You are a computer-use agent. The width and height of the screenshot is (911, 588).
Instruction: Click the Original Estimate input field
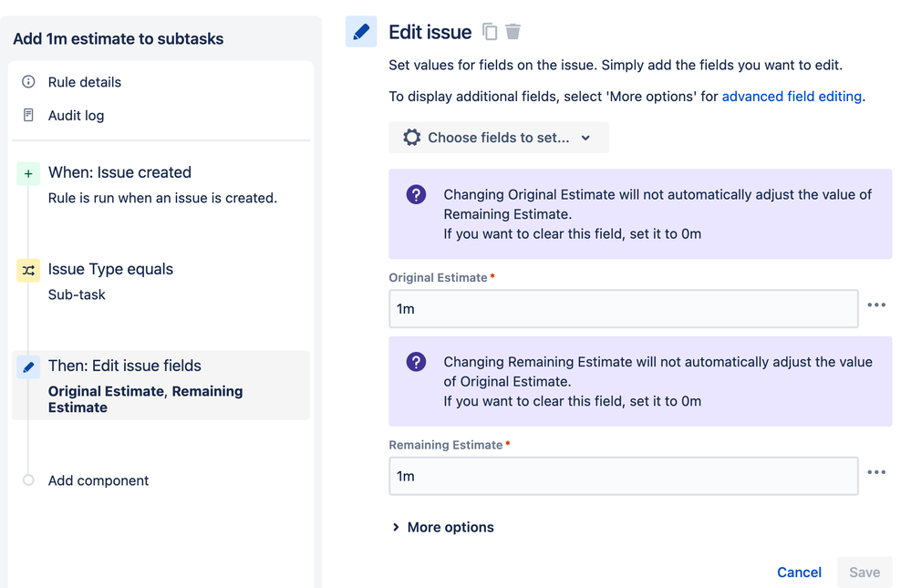[x=623, y=309]
